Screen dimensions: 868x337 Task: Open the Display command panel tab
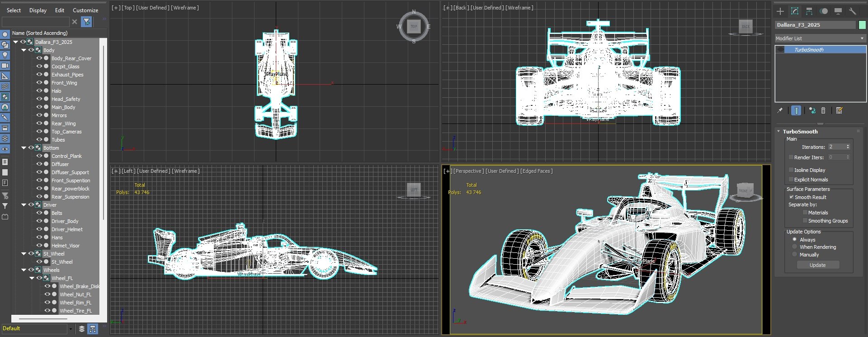pos(838,11)
